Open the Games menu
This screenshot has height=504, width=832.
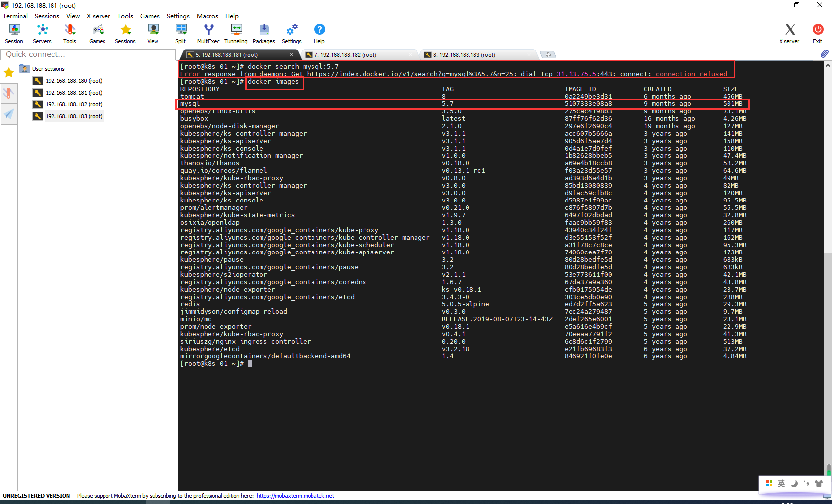coord(150,16)
